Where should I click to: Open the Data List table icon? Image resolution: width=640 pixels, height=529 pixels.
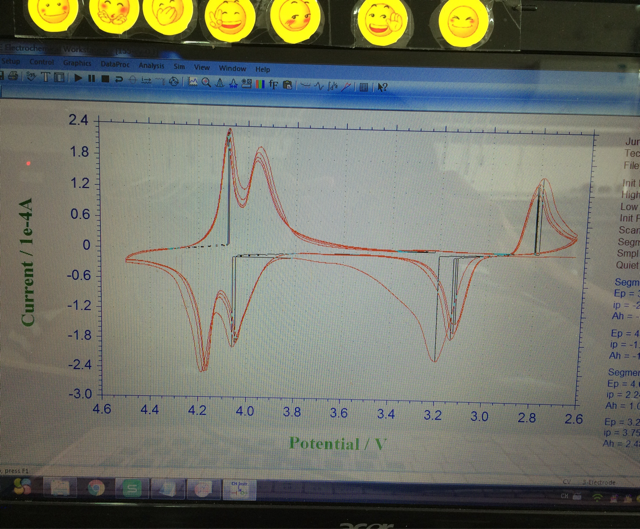click(364, 87)
